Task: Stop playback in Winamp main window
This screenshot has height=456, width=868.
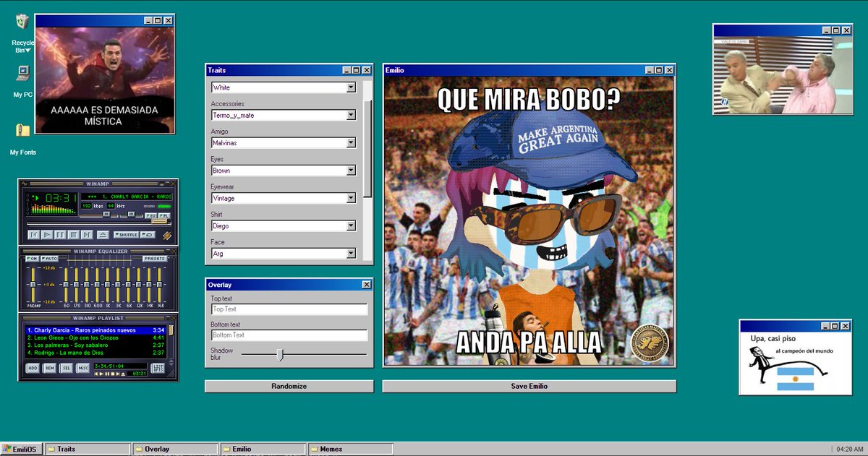Action: [74, 235]
